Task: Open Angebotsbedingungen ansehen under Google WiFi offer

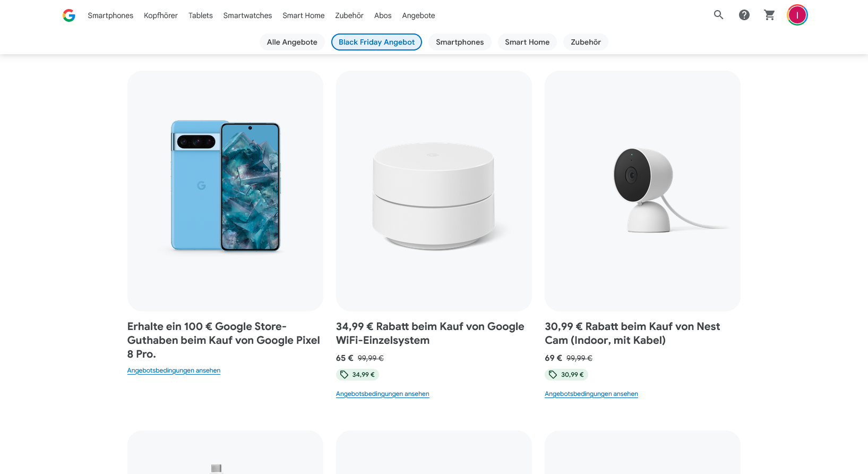Action: (x=382, y=394)
